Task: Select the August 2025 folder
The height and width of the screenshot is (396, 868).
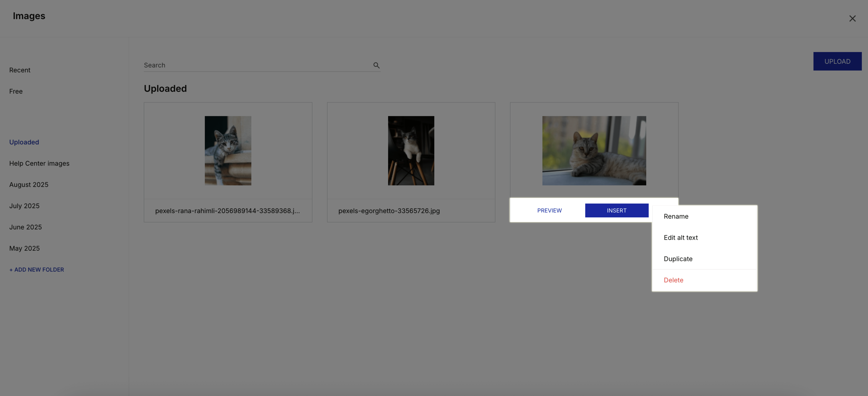Action: click(x=29, y=185)
